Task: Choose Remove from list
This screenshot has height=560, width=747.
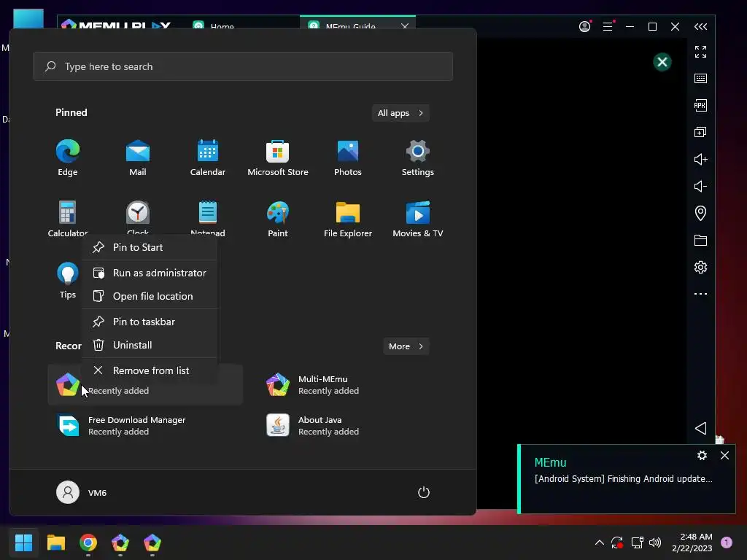Action: coord(150,370)
